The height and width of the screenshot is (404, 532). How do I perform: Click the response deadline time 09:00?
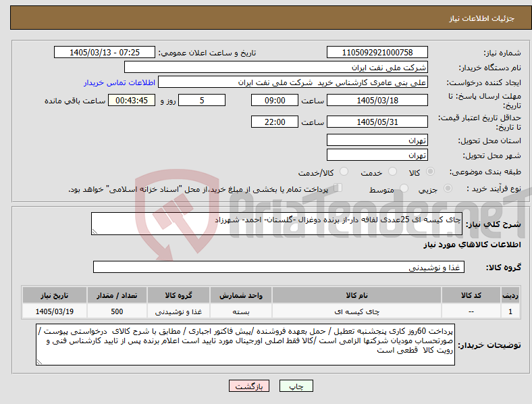pyautogui.click(x=275, y=100)
